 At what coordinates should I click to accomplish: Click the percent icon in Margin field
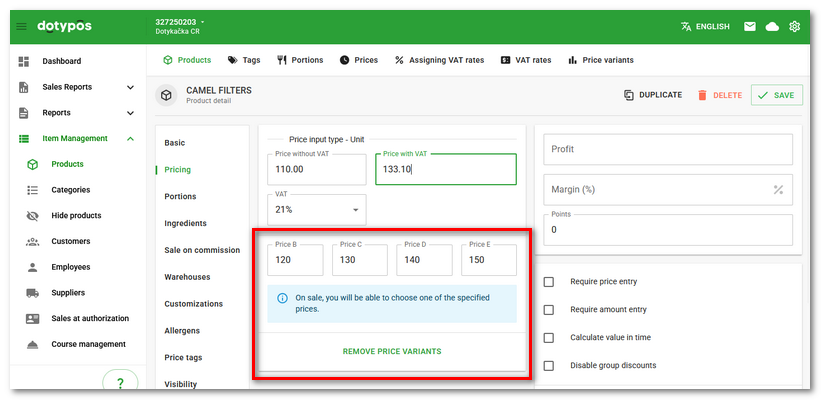pos(778,189)
